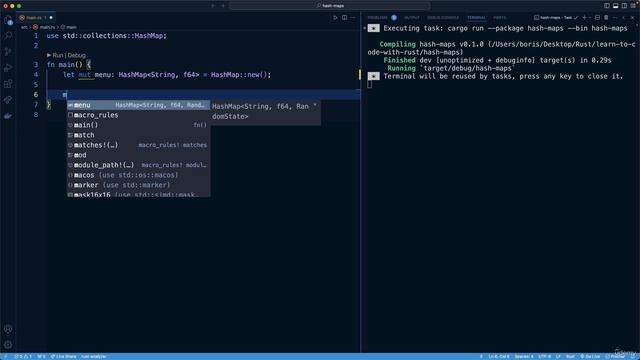Open the Run and Debug view
This screenshot has height=360, width=640.
pyautogui.click(x=8, y=68)
